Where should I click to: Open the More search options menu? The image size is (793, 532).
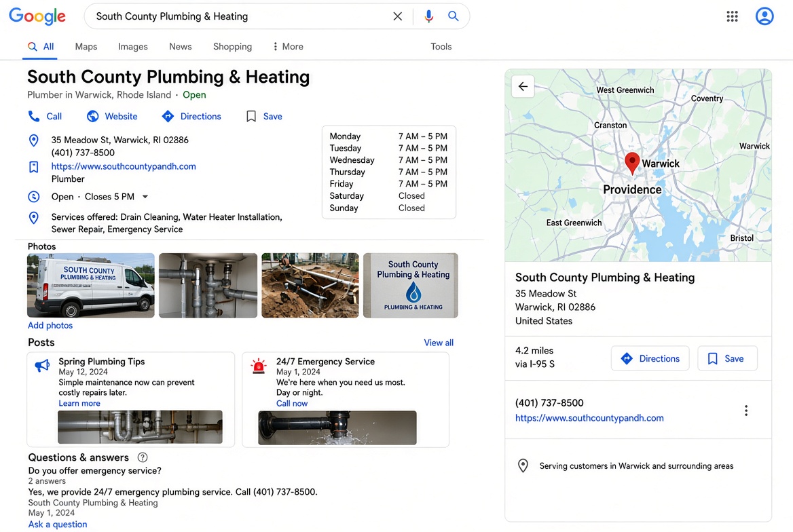click(x=288, y=47)
